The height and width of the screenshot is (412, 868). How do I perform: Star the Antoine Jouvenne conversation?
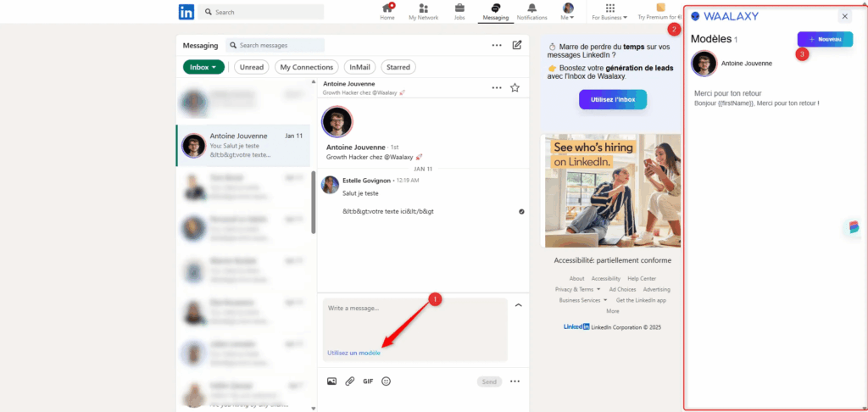[x=515, y=87]
